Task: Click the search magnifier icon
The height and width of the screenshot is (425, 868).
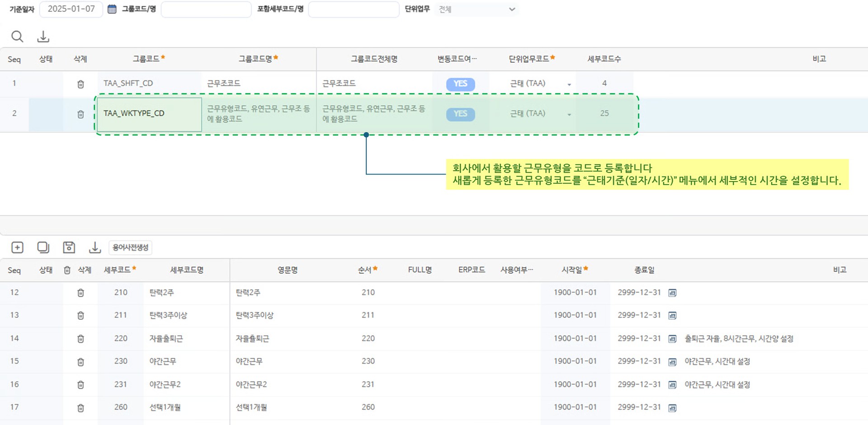Action: tap(17, 36)
